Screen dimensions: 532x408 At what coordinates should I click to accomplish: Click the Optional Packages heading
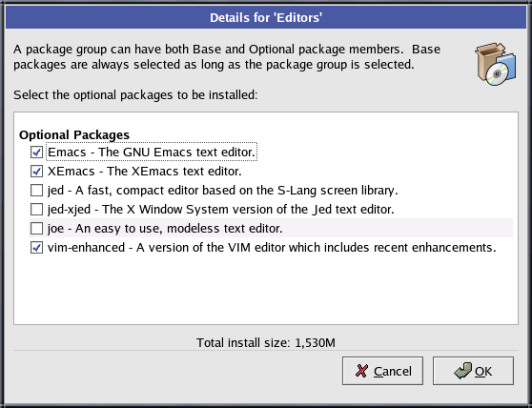pyautogui.click(x=74, y=134)
